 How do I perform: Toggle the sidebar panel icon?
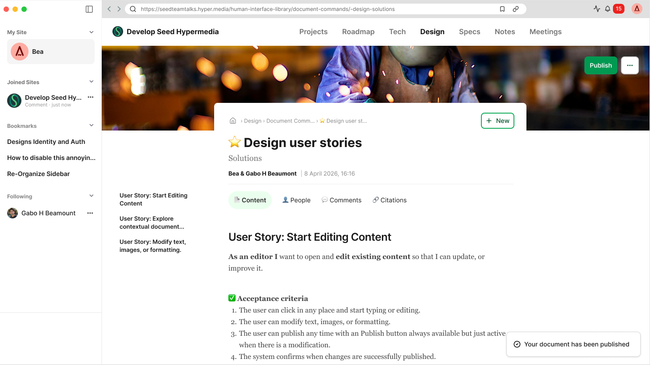point(89,9)
